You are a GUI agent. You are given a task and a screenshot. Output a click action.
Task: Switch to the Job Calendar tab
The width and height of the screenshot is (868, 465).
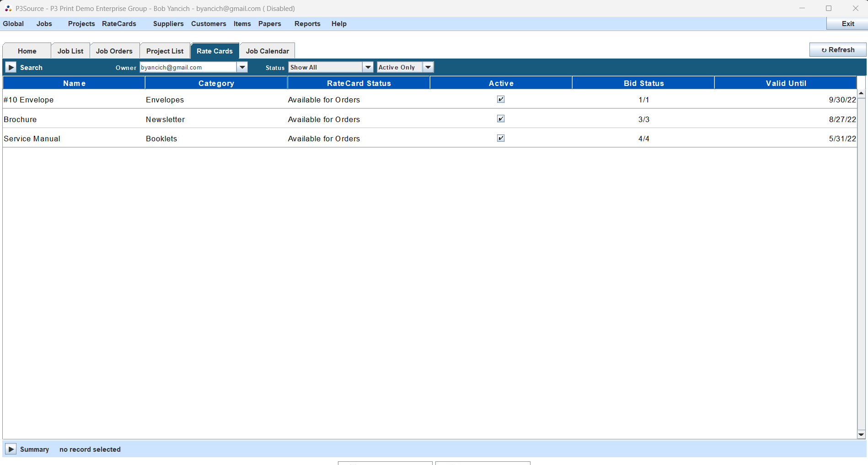pos(267,51)
